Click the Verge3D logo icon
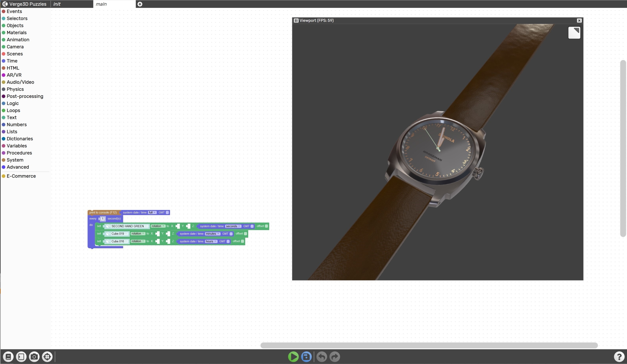Screen dimensions: 627x364 (5, 4)
